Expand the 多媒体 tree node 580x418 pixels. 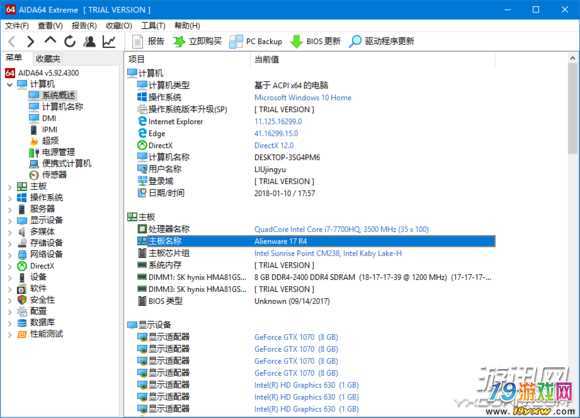(x=10, y=232)
